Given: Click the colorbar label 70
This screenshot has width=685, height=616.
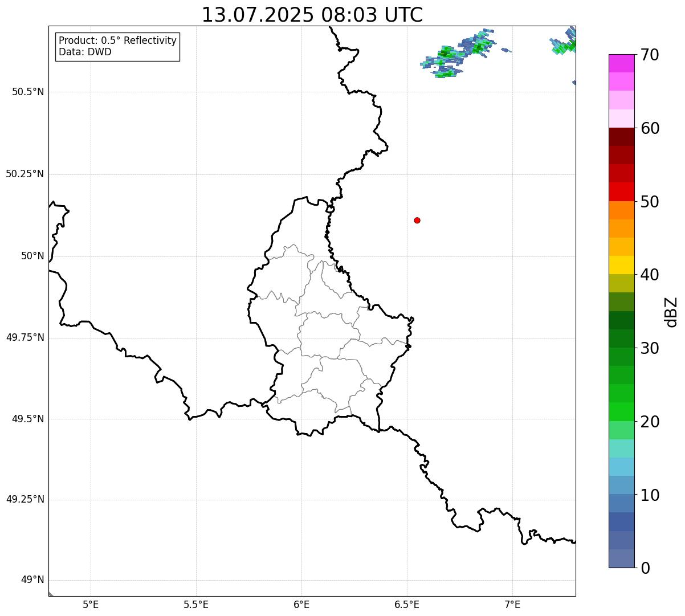Looking at the screenshot, I should pyautogui.click(x=650, y=55).
